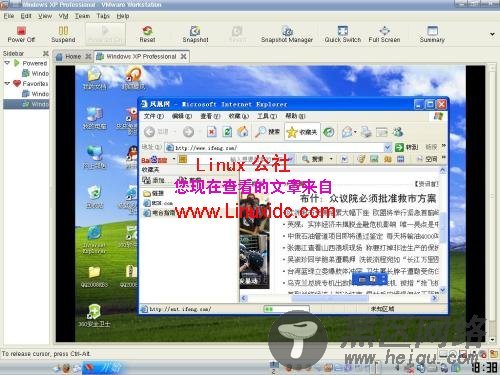Click the host taskbar clock
Viewport: 500px width, 375px height.
tap(485, 367)
